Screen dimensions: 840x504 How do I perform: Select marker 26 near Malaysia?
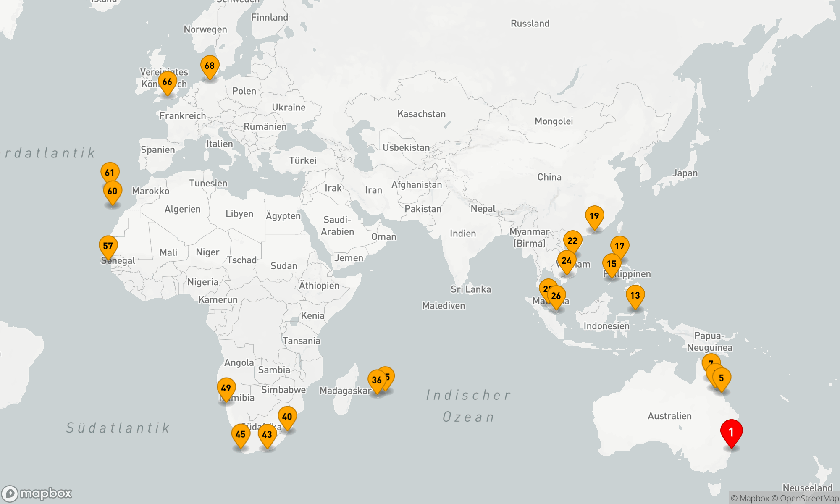[557, 296]
